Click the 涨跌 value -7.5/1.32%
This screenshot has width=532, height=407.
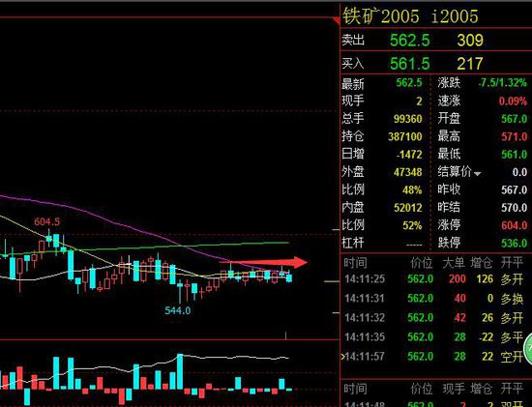point(502,82)
